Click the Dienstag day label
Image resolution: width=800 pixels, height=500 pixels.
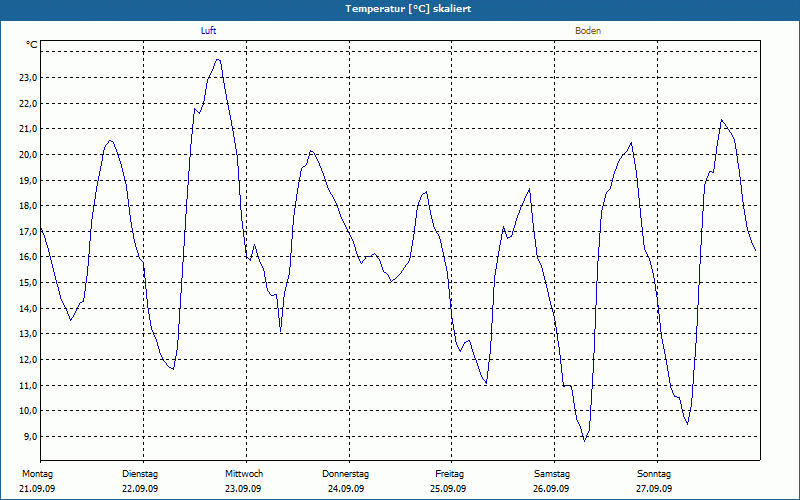(140, 474)
